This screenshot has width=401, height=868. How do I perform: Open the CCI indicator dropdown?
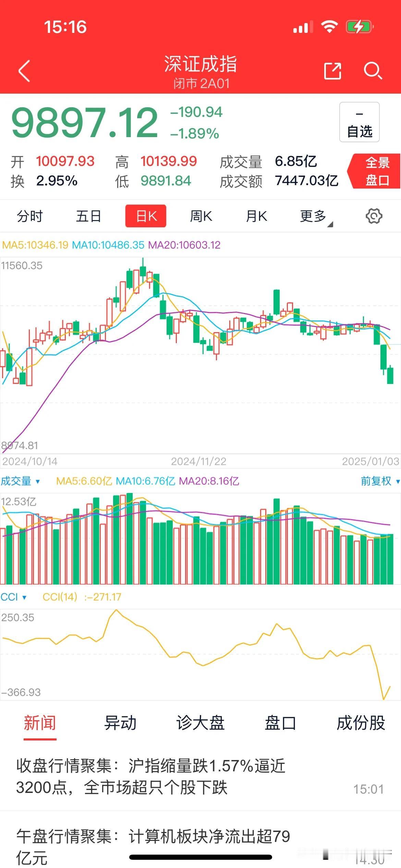13,597
